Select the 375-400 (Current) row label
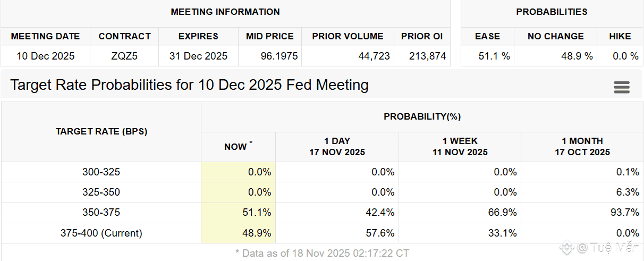 tap(101, 233)
